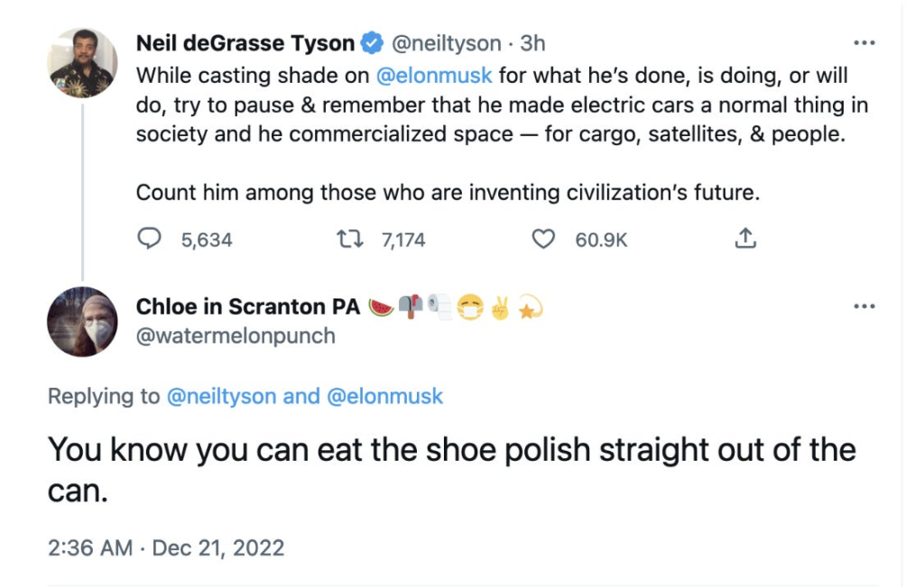Click the @elonmusk link in Chloe's reply line
This screenshot has width=924, height=587.
pos(386,395)
